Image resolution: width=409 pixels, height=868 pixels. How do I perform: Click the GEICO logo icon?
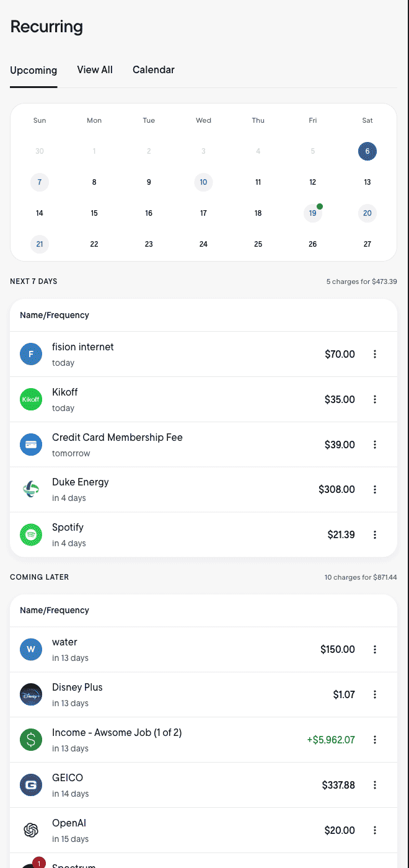pyautogui.click(x=30, y=785)
